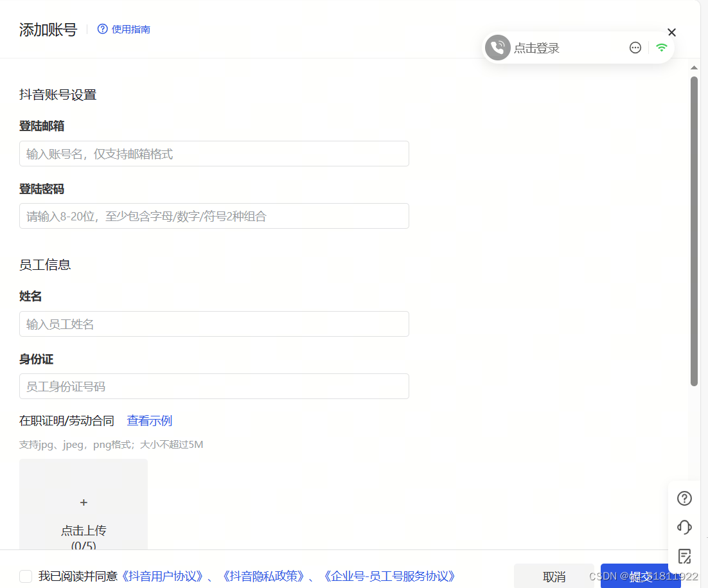Open the 《抖音隐私政策》 link
The width and height of the screenshot is (708, 588).
click(263, 576)
